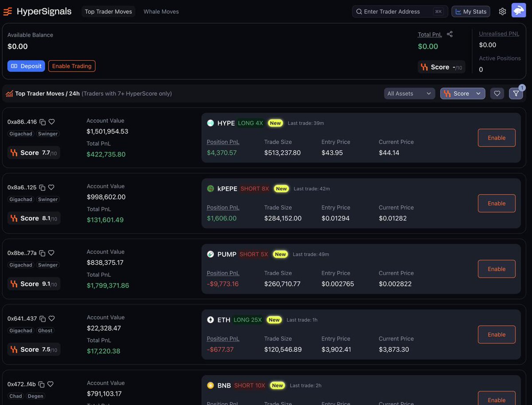Favorite trader 0xa86..416

[x=51, y=122]
